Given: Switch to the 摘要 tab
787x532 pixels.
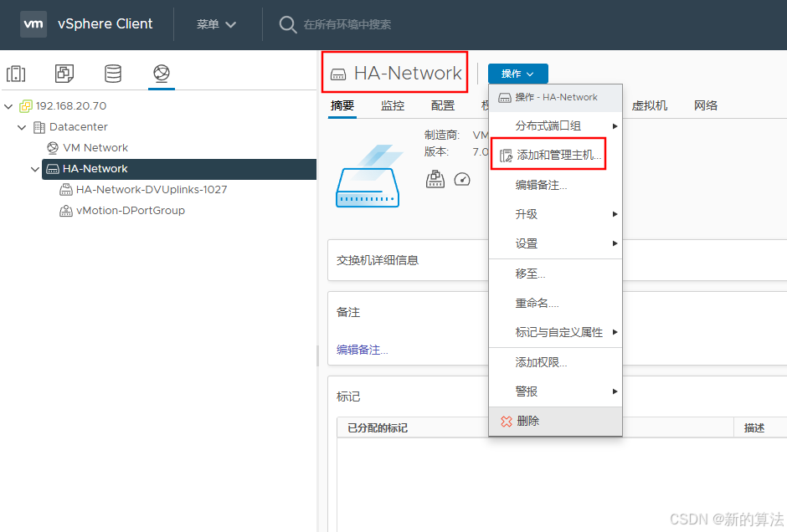Looking at the screenshot, I should click(x=342, y=105).
